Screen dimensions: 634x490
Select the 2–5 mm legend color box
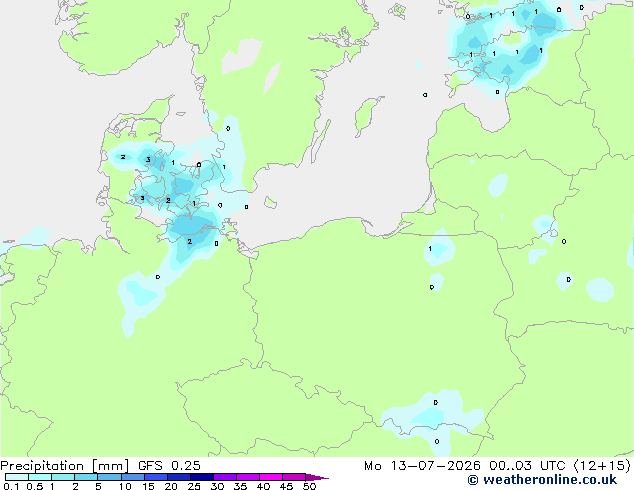tap(86, 477)
